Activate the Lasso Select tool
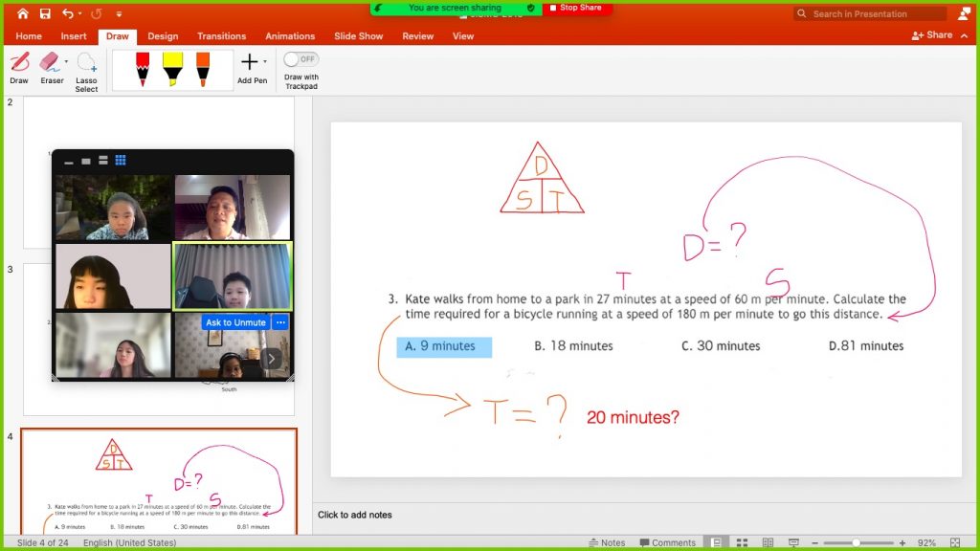Viewport: 980px width, 551px height. pyautogui.click(x=86, y=69)
